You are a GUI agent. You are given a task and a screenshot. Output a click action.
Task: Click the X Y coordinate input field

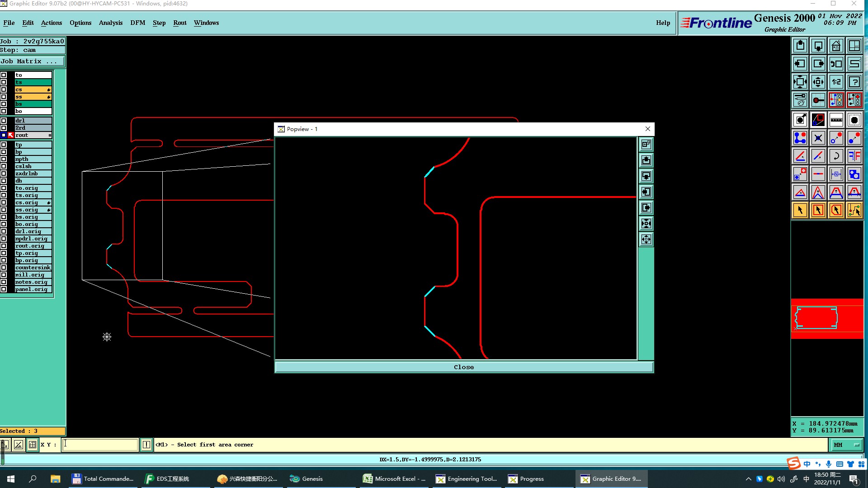click(x=99, y=445)
